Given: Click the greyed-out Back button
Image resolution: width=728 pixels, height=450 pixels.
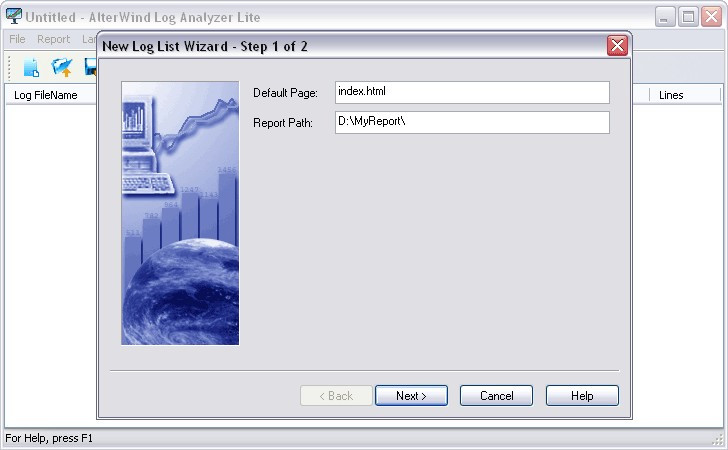Looking at the screenshot, I should pyautogui.click(x=336, y=396).
